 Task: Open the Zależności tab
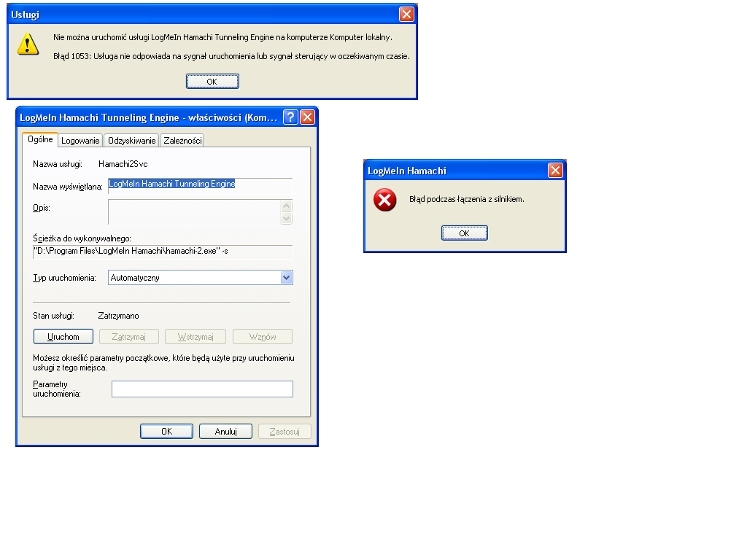(182, 141)
